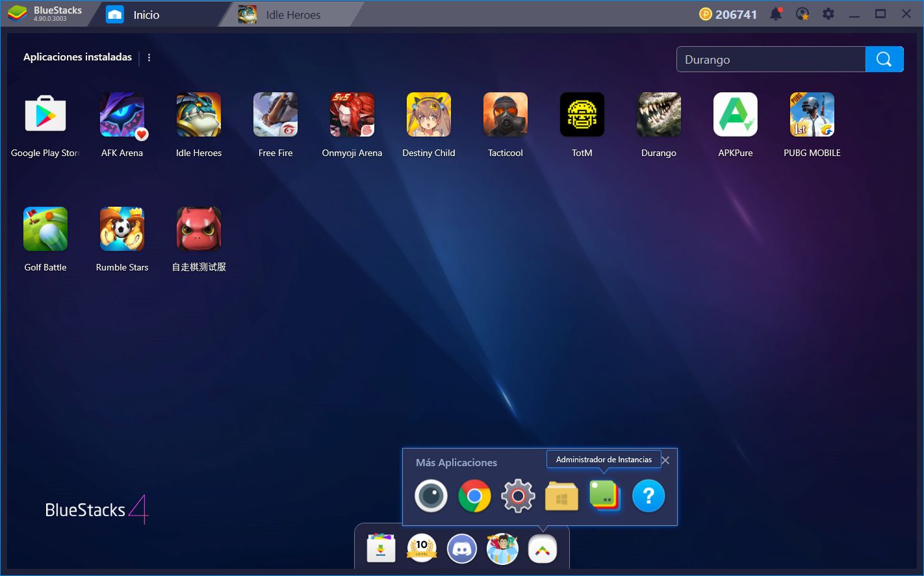Close the Más Aplicaciones popup

point(665,460)
